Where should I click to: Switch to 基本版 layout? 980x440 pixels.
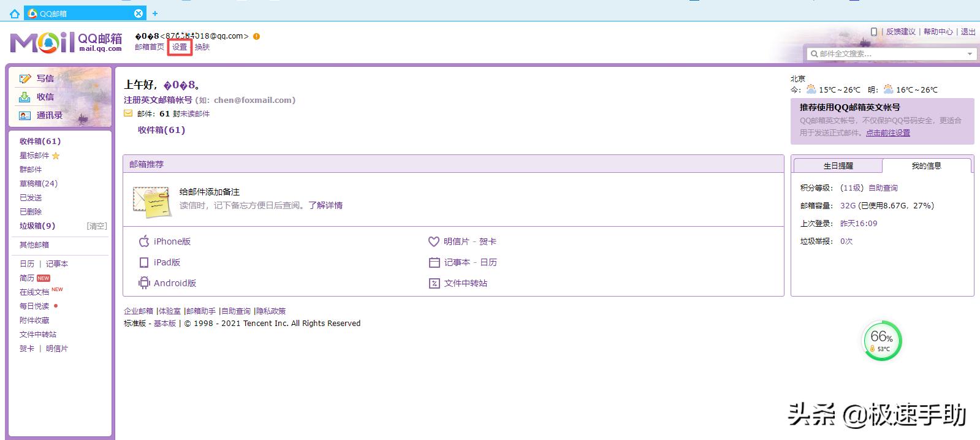[165, 324]
